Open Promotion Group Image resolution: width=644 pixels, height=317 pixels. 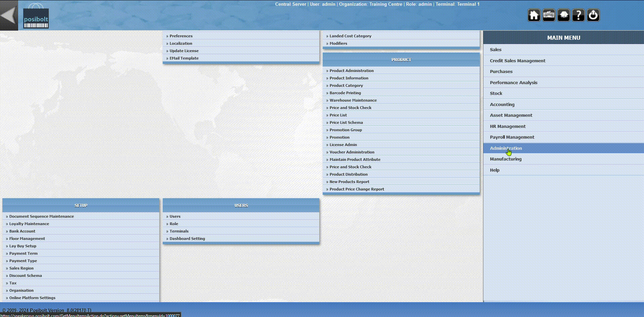[346, 130]
